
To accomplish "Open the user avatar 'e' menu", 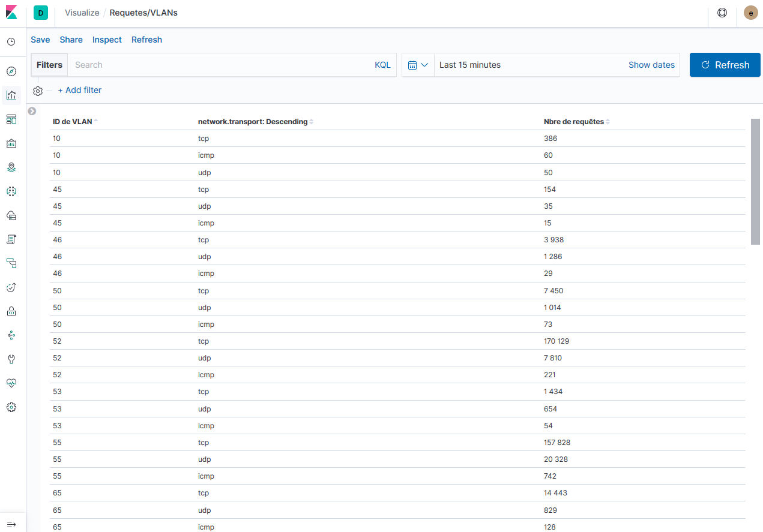I will (750, 13).
